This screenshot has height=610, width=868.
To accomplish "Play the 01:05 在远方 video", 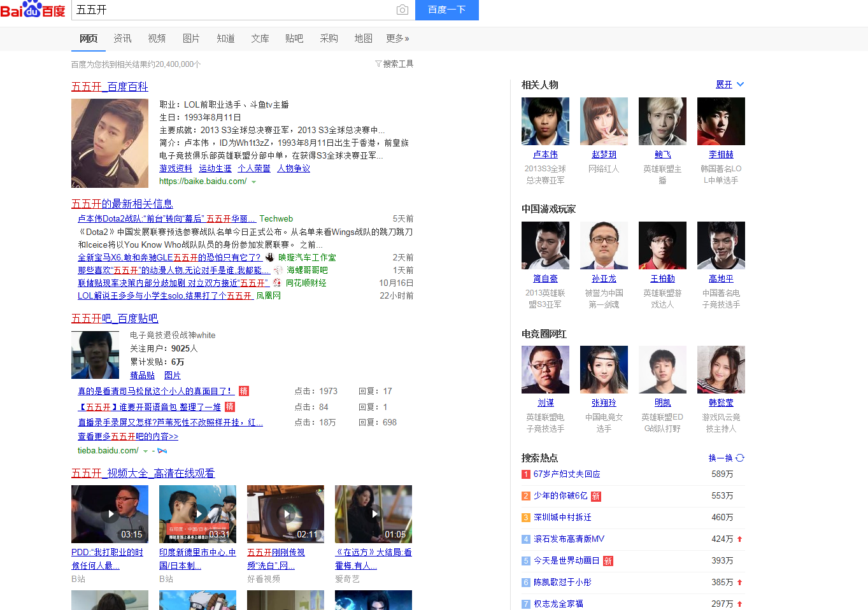I will tap(373, 514).
